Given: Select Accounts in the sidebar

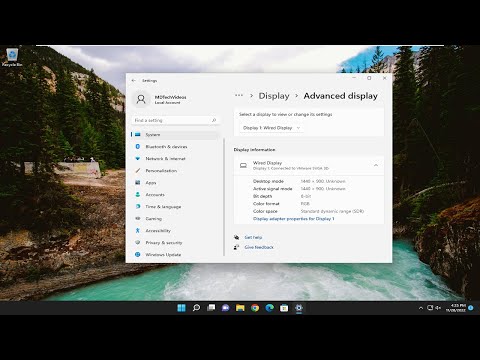Looking at the screenshot, I should pos(175,195).
